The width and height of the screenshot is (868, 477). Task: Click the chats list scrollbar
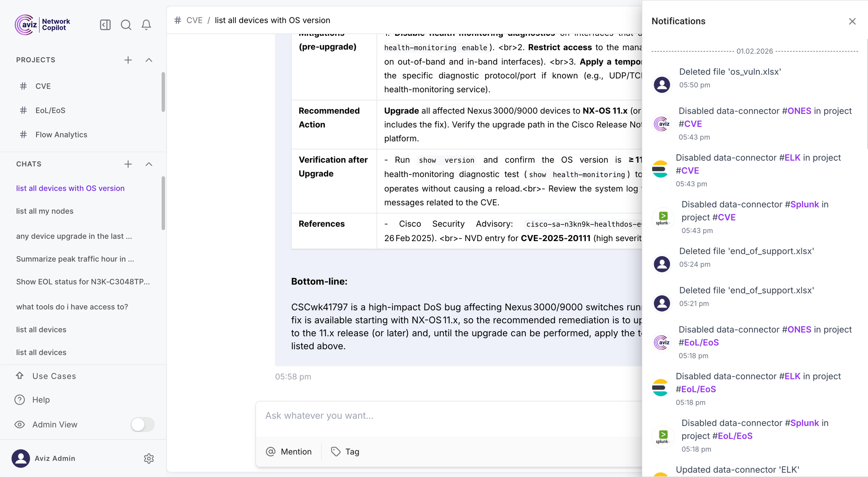point(163,203)
